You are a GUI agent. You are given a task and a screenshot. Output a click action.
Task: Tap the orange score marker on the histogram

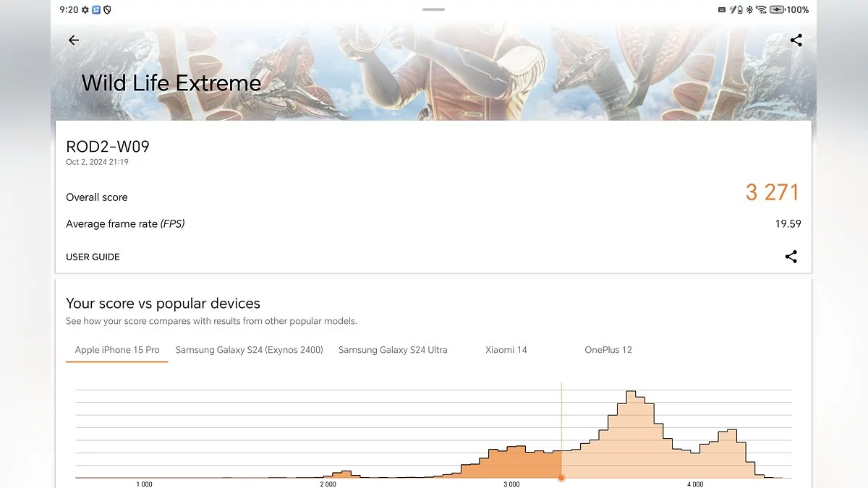(x=561, y=478)
